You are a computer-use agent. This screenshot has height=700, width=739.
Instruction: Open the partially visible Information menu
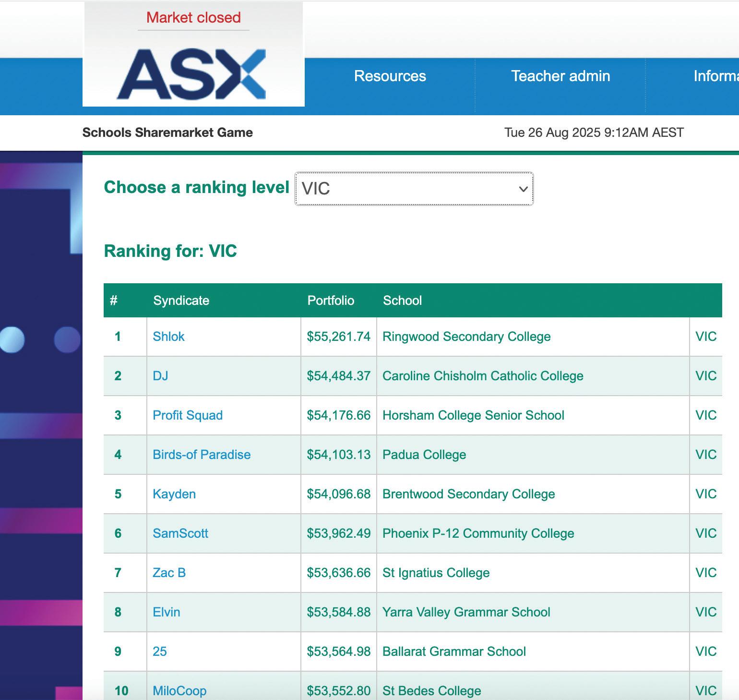pos(716,76)
